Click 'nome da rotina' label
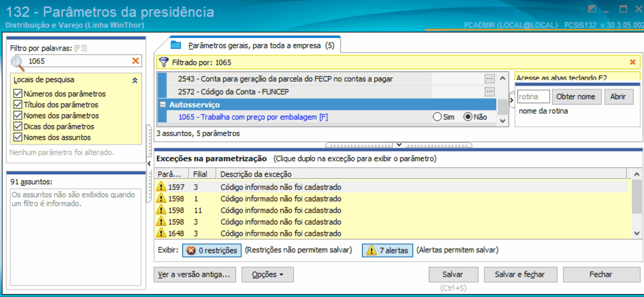 pyautogui.click(x=543, y=111)
